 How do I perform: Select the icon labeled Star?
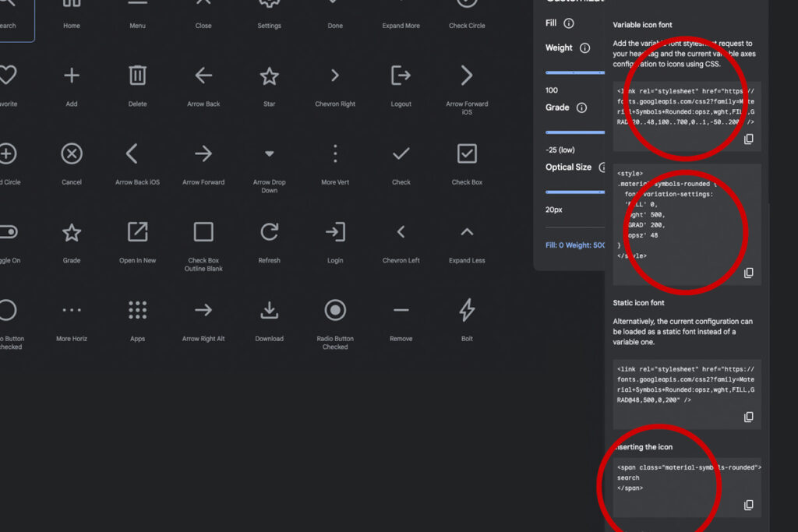269,76
